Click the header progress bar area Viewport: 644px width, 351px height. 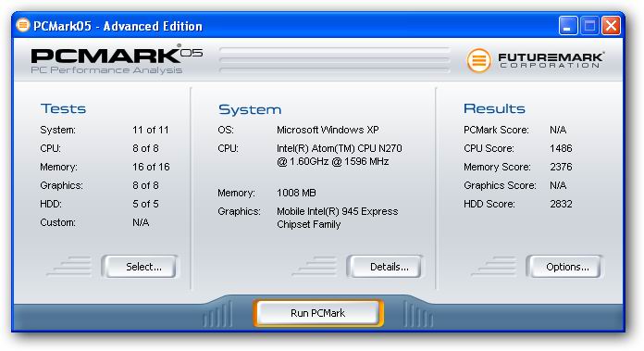tap(335, 60)
